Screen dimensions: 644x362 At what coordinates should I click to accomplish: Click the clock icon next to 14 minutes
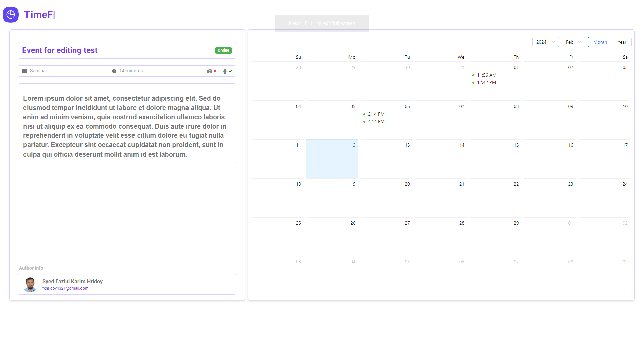pyautogui.click(x=114, y=71)
